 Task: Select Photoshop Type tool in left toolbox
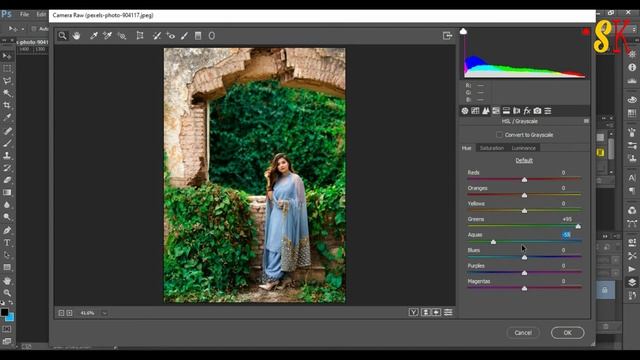click(x=7, y=243)
